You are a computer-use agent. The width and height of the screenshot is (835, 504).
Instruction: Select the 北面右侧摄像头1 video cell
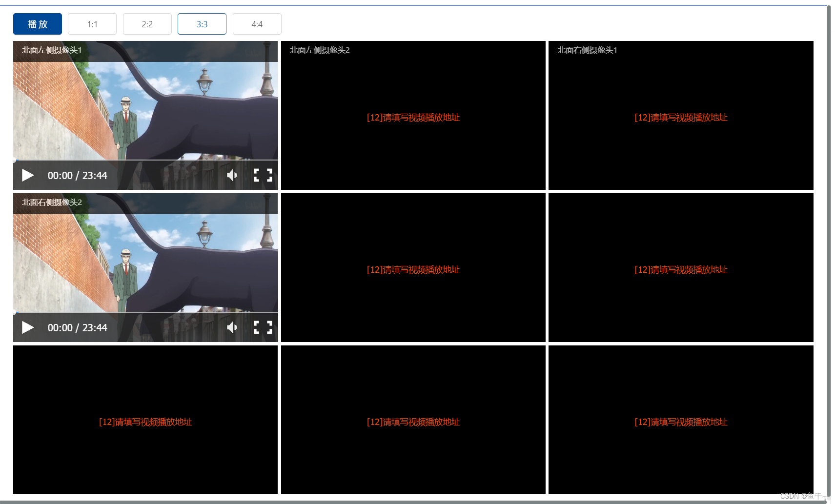pyautogui.click(x=681, y=115)
